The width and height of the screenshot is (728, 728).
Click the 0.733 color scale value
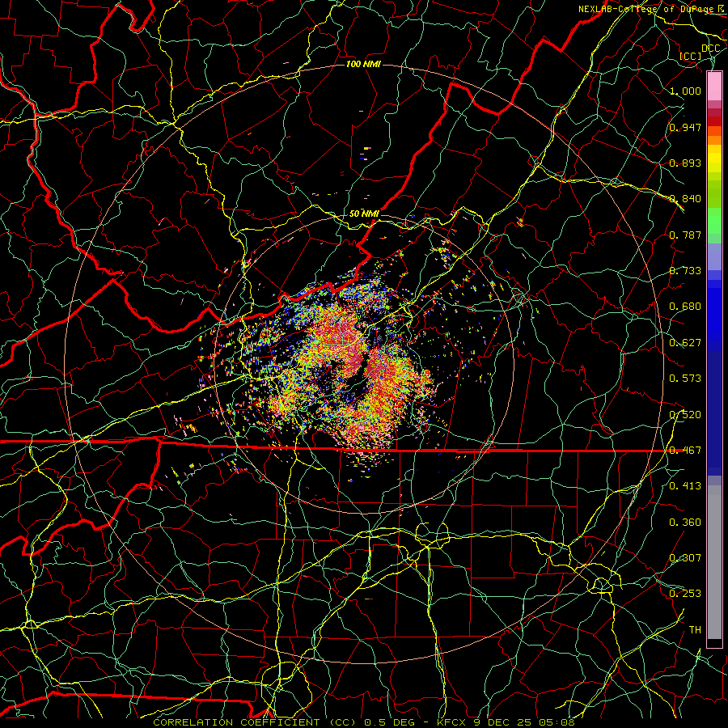pos(685,271)
